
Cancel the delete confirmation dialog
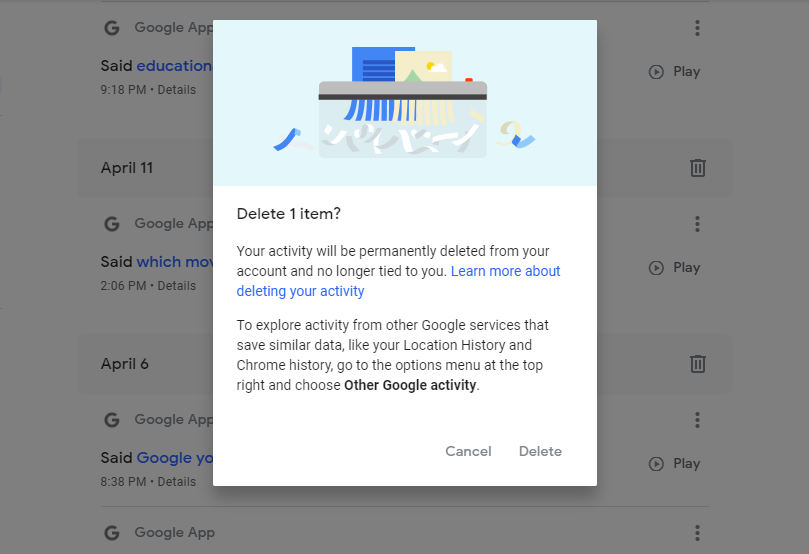click(x=468, y=451)
